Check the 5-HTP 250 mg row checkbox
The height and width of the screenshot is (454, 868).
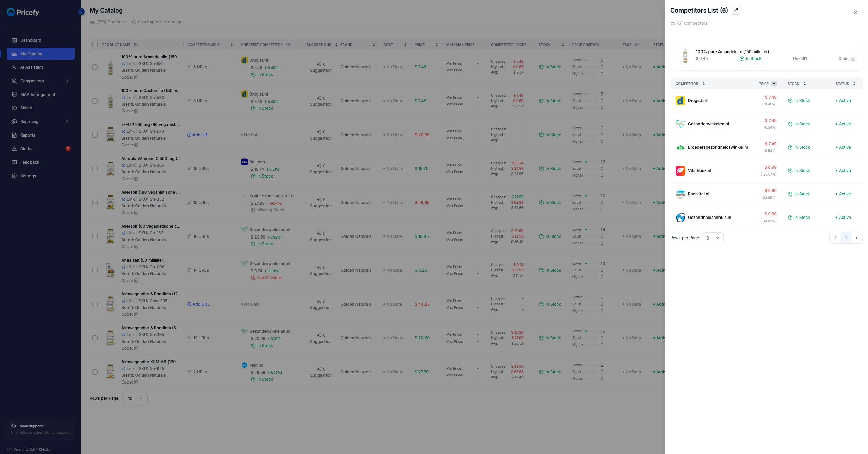(95, 135)
